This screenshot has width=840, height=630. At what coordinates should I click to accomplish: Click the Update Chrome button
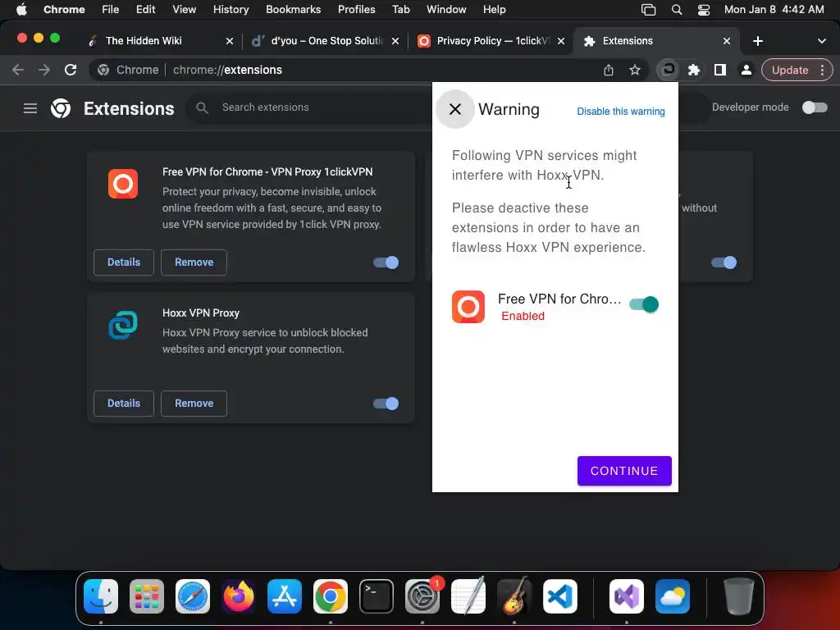tap(790, 70)
